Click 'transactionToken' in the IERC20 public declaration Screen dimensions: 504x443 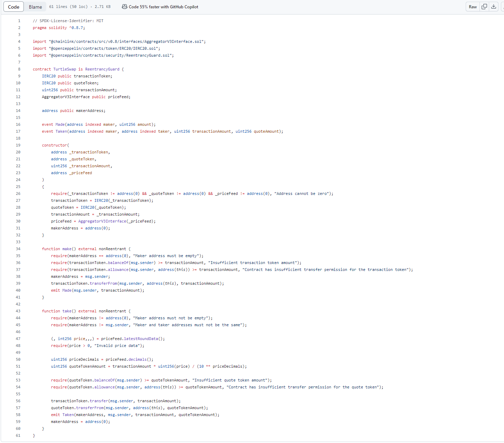pos(92,76)
